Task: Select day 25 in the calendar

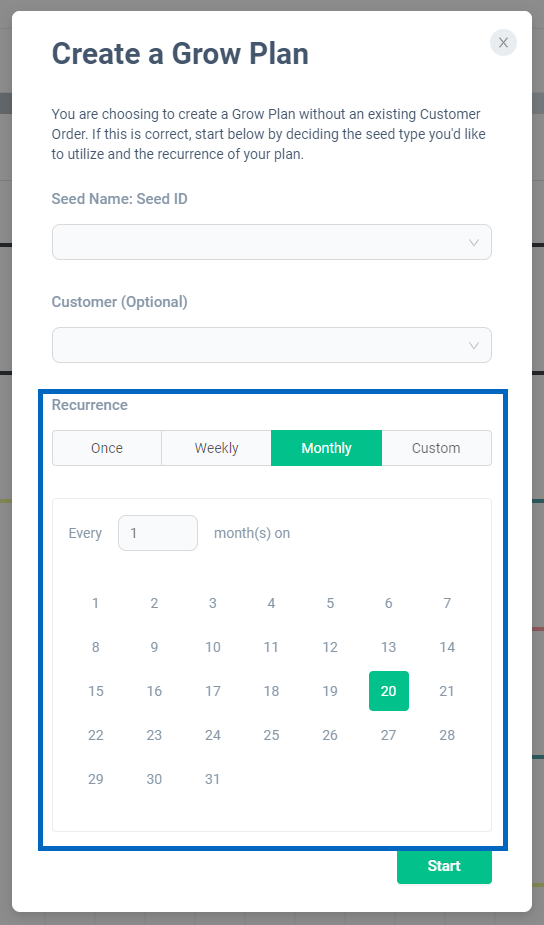Action: (271, 735)
